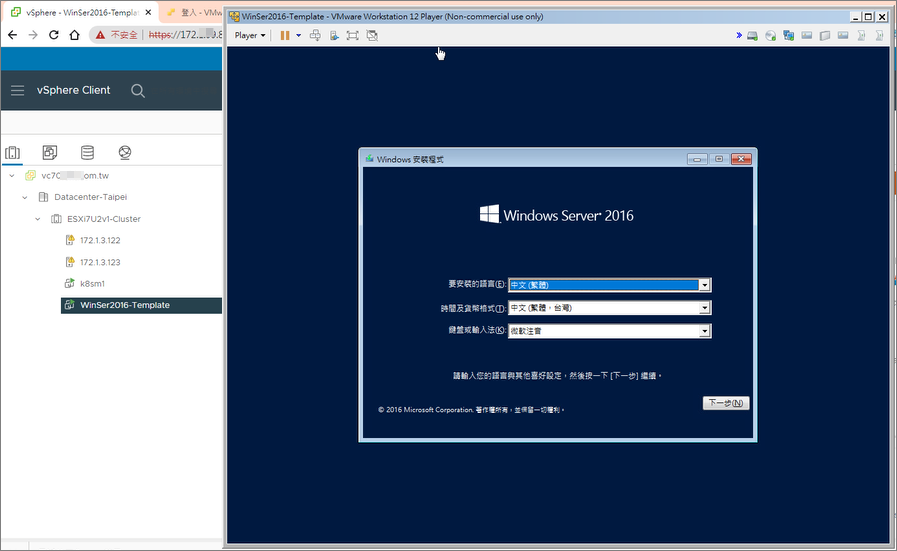The image size is (897, 551).
Task: Switch to Networking inventory tab
Action: click(x=125, y=152)
